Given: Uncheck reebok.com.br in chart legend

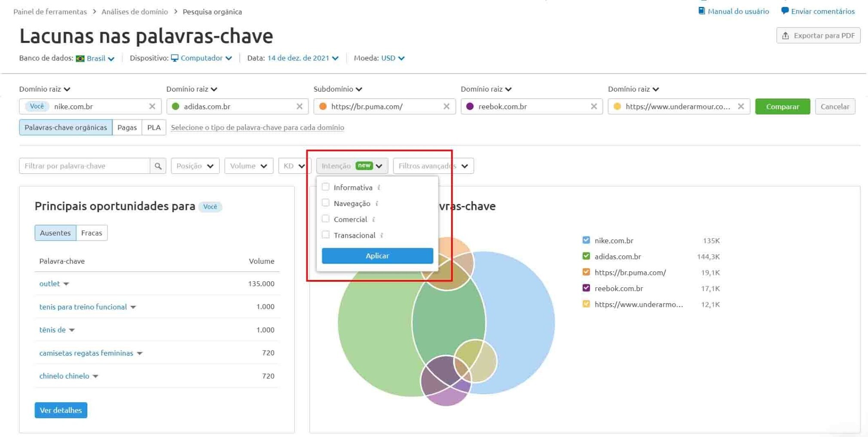Looking at the screenshot, I should (x=586, y=288).
